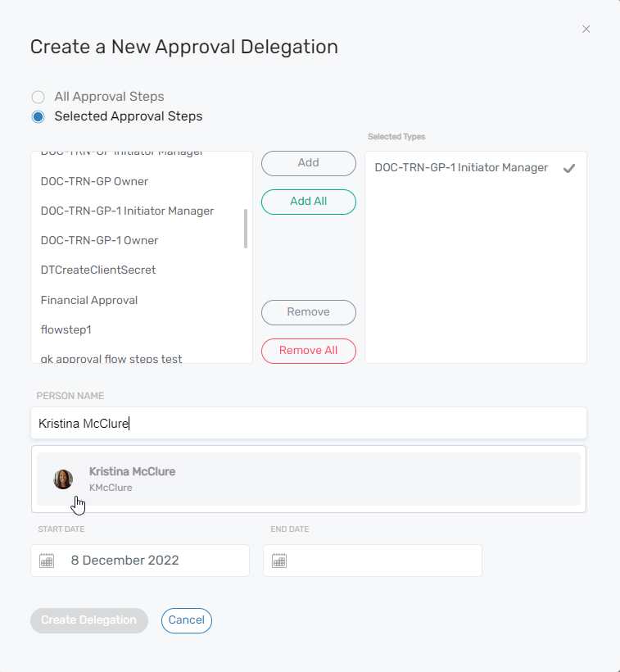Click the Person Name input field
The image size is (620, 672).
308,424
